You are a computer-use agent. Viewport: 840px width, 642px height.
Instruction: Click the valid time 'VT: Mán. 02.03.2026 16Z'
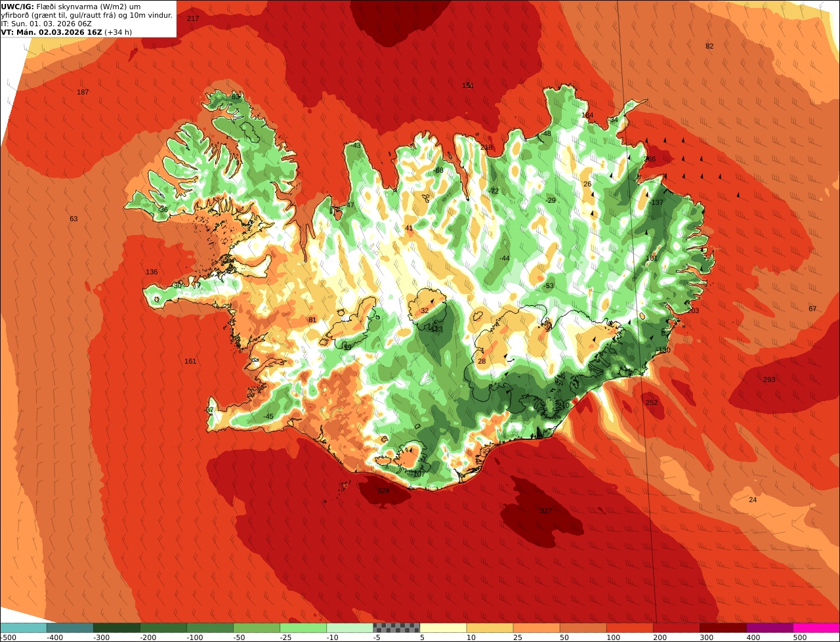coord(51,32)
